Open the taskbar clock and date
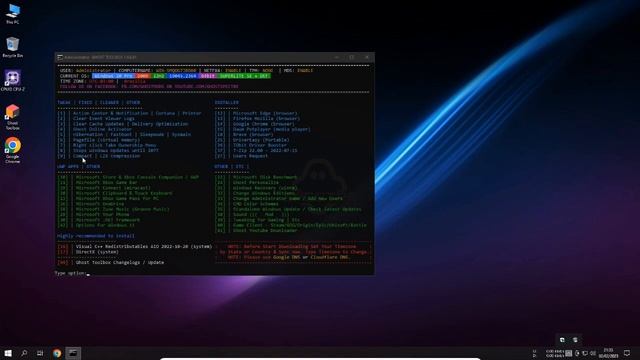Image resolution: width=640 pixels, height=360 pixels. click(608, 353)
